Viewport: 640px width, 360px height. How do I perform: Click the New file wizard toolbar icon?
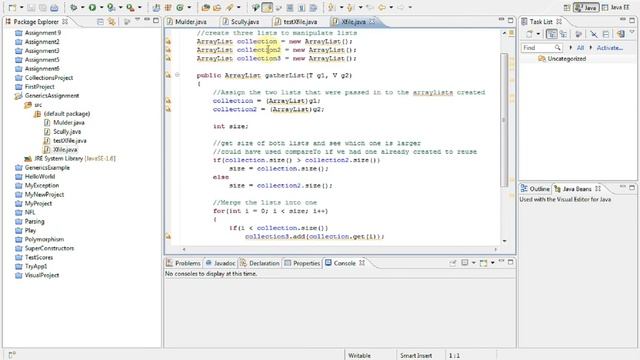coord(12,7)
